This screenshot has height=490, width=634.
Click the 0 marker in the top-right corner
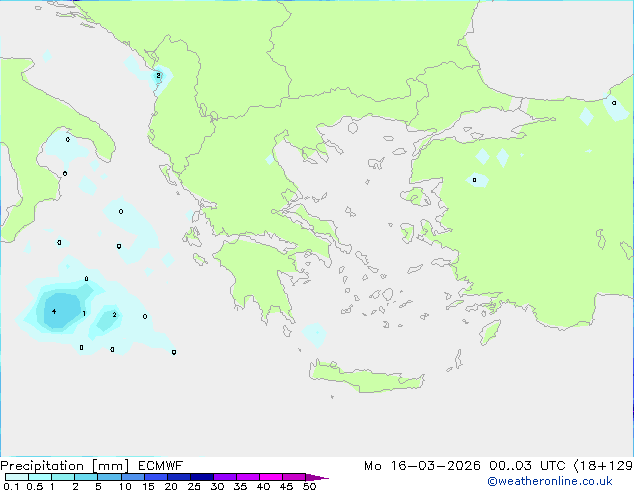[x=614, y=102]
